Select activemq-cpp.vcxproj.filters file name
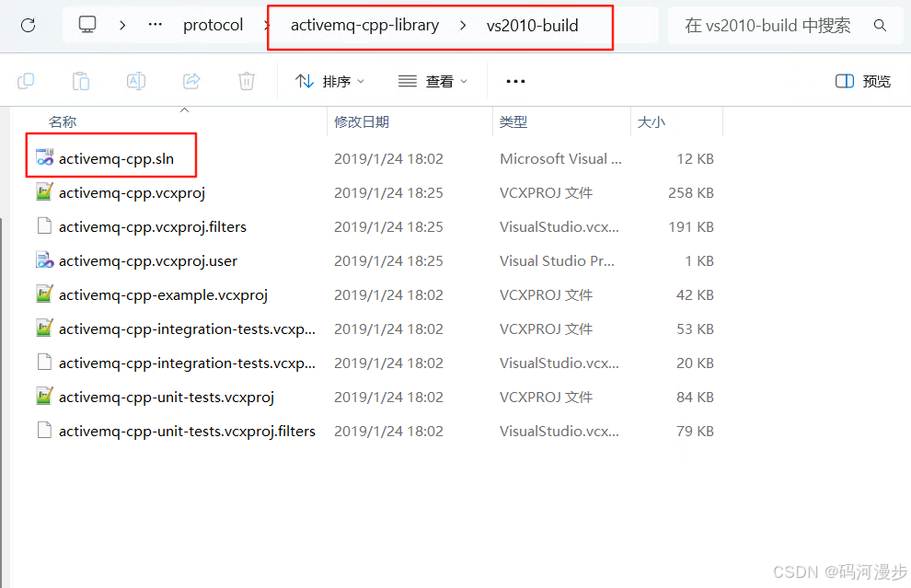This screenshot has width=911, height=588. coord(152,226)
